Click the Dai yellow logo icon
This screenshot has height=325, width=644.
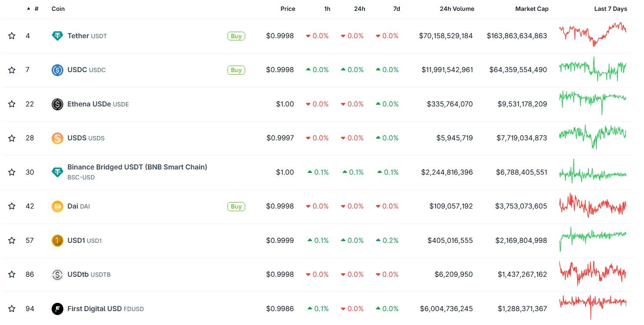click(57, 206)
